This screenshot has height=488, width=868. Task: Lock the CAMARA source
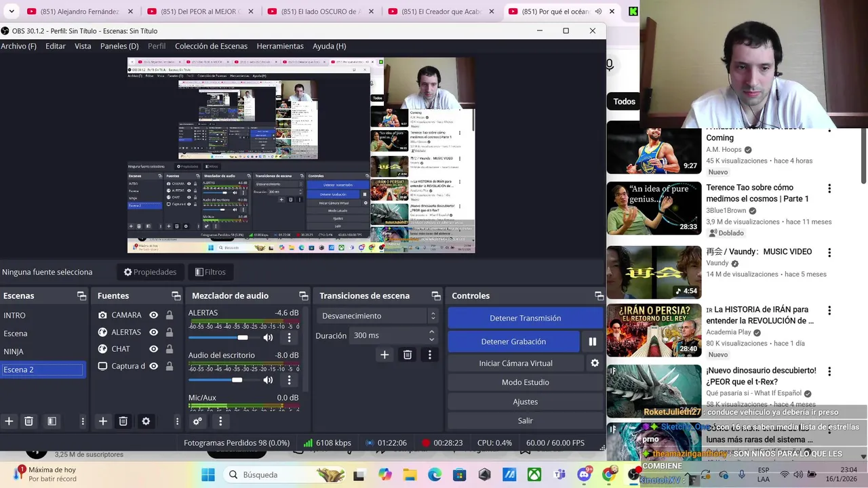click(170, 315)
